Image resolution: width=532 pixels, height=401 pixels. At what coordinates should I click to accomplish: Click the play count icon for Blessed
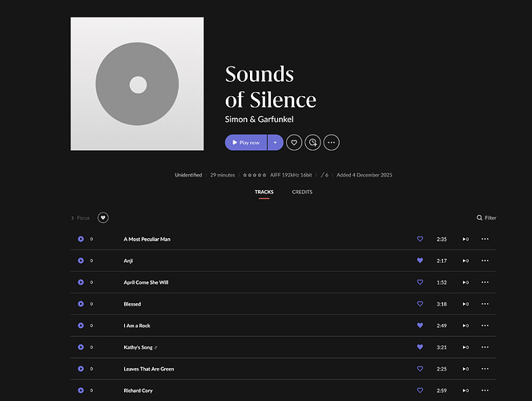(465, 304)
